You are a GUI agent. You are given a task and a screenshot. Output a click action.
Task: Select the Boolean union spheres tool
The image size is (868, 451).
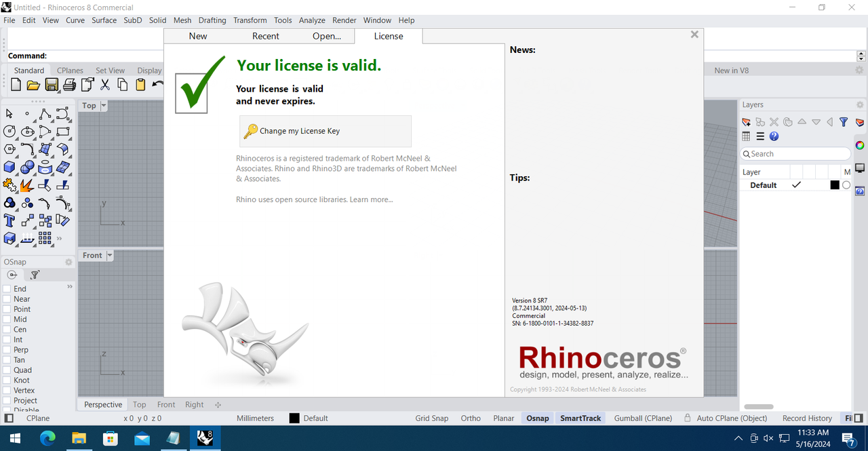point(28,167)
